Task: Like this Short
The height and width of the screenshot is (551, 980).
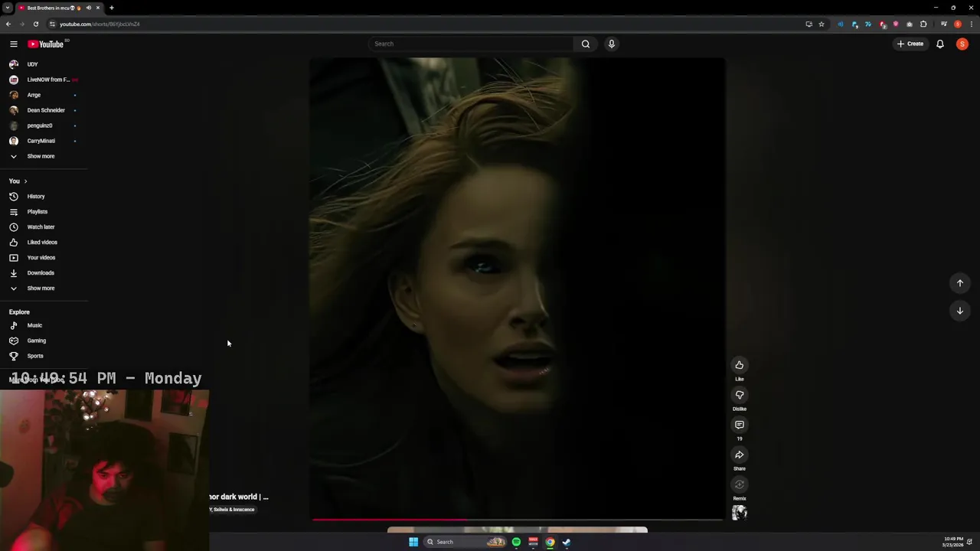Action: [740, 365]
